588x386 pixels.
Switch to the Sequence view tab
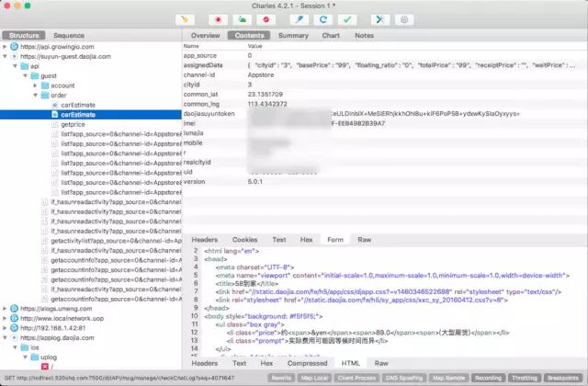69,35
